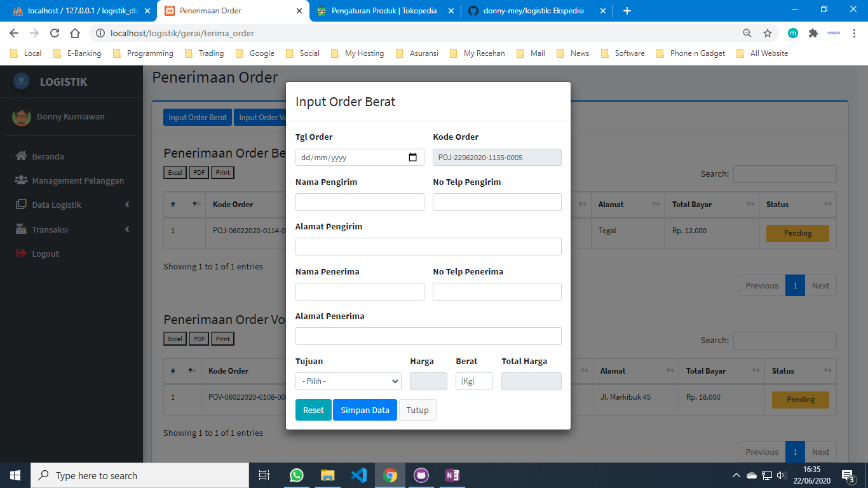This screenshot has height=488, width=868.
Task: Open the Chrome extensions puzzle icon
Action: coord(813,33)
